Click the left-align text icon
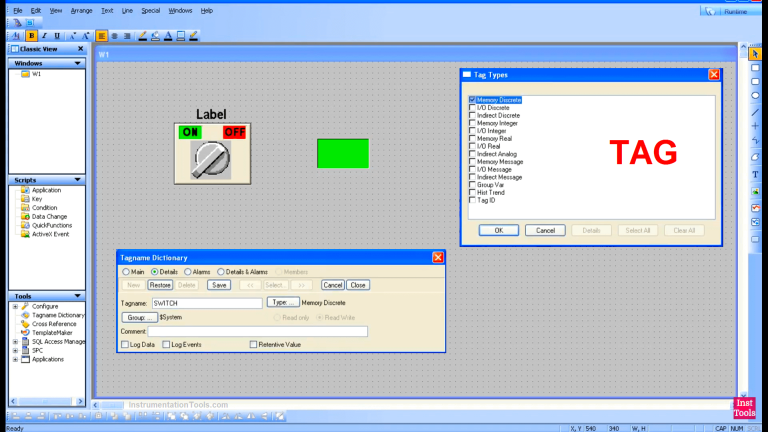The width and height of the screenshot is (768, 432). 102,35
